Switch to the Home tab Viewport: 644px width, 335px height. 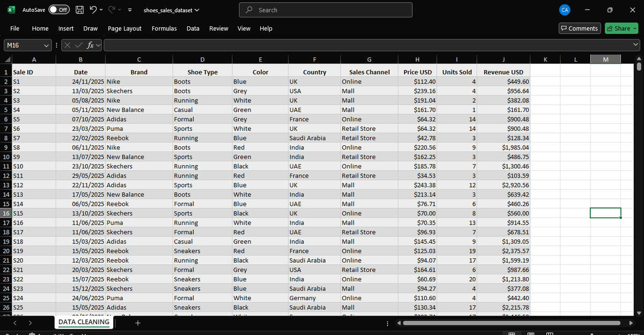pyautogui.click(x=40, y=28)
